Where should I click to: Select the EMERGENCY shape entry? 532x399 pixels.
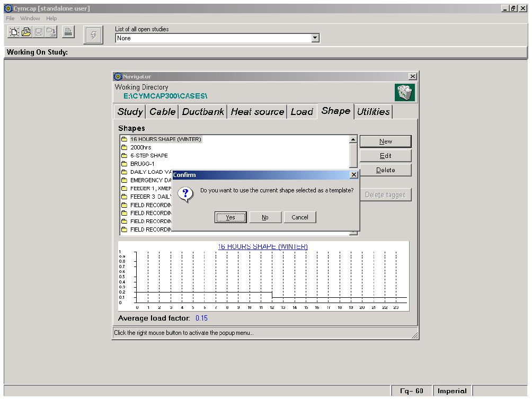coord(151,180)
